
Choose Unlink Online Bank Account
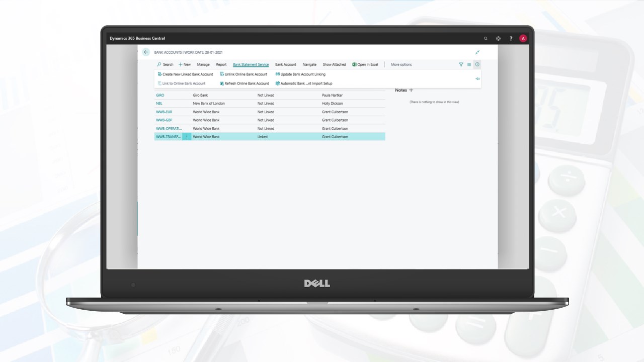tap(244, 74)
